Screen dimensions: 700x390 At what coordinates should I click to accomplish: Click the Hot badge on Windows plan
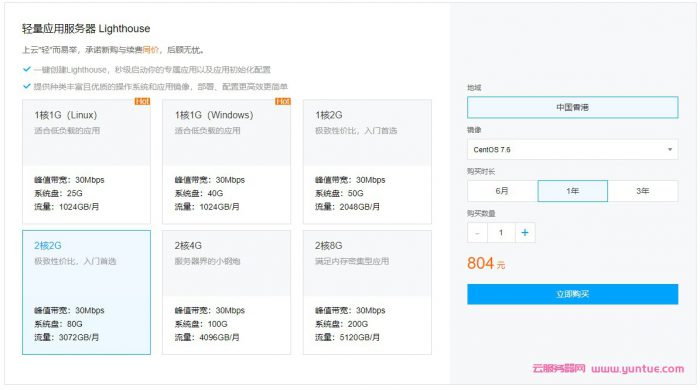tap(283, 102)
